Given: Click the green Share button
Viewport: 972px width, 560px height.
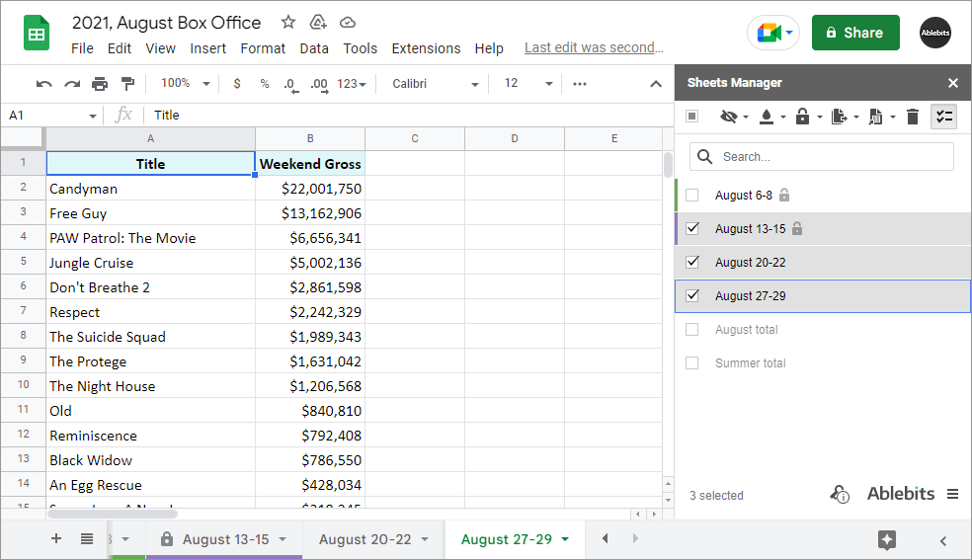Looking at the screenshot, I should (854, 33).
